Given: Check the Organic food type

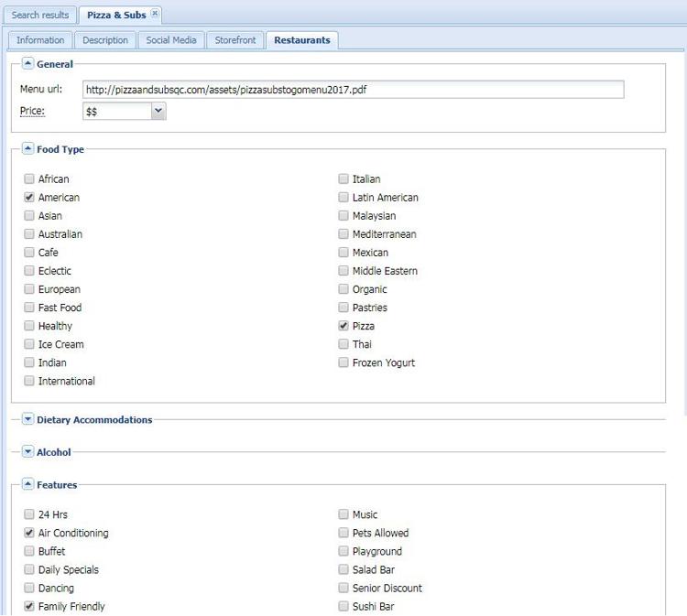Looking at the screenshot, I should pos(343,289).
